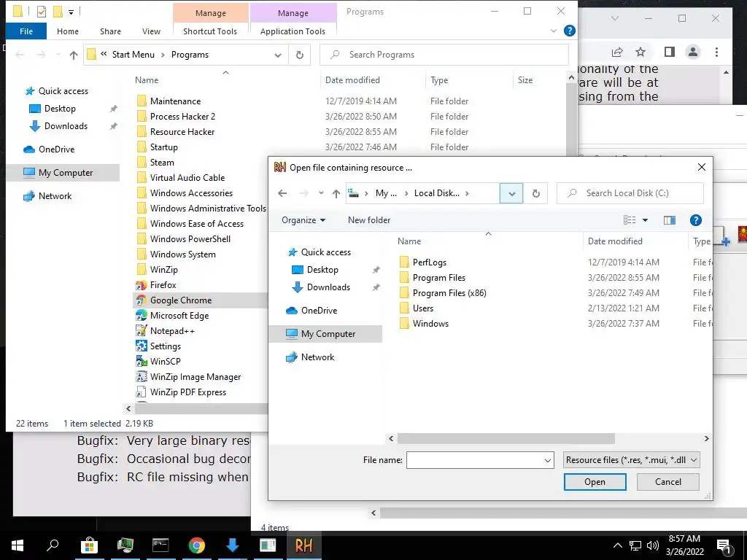Click the dialog's refresh button
747x560 pixels.
click(x=536, y=193)
